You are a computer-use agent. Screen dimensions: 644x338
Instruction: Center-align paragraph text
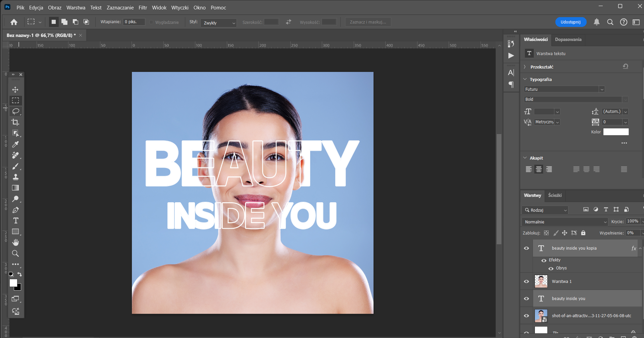tap(539, 169)
